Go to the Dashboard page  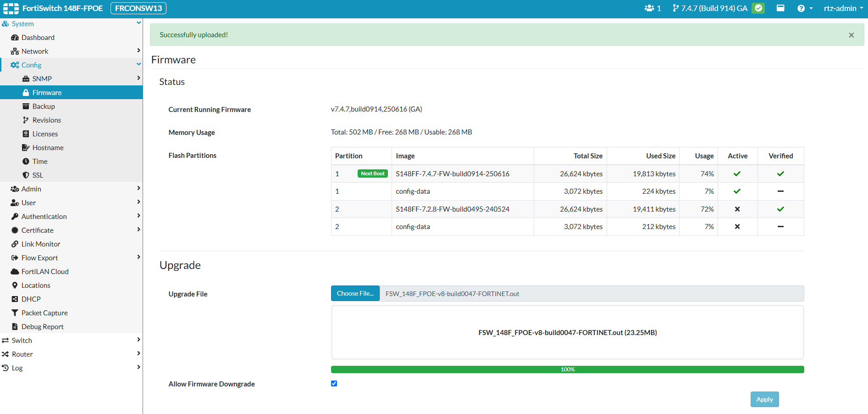72,37
